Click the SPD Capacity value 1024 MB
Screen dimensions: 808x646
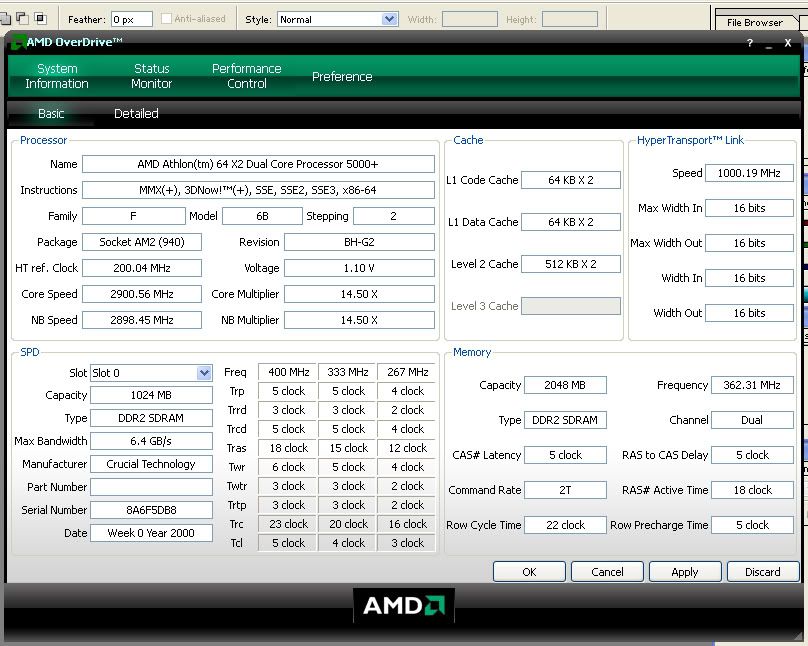coord(151,395)
